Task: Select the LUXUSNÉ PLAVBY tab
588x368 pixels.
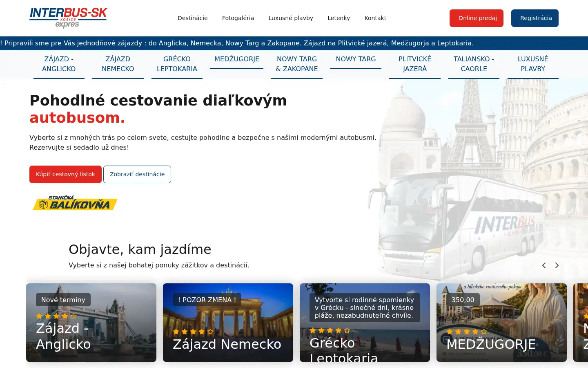Action: (533, 64)
